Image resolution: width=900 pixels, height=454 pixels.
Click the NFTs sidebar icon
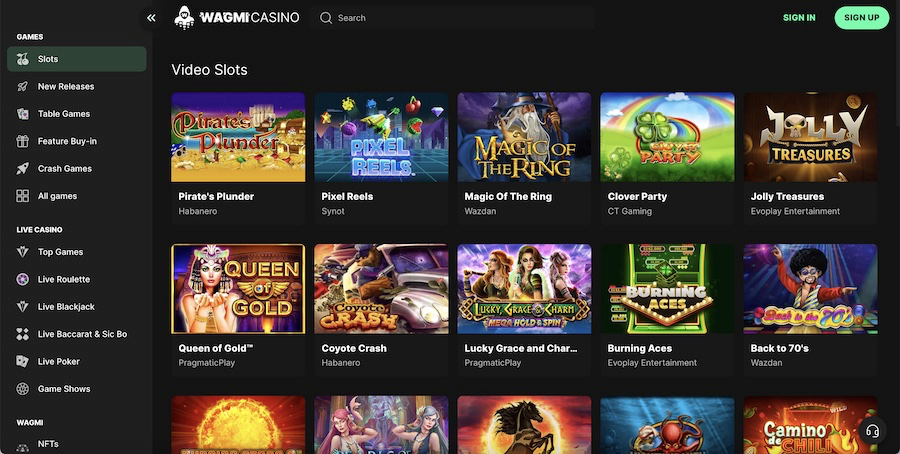22,446
